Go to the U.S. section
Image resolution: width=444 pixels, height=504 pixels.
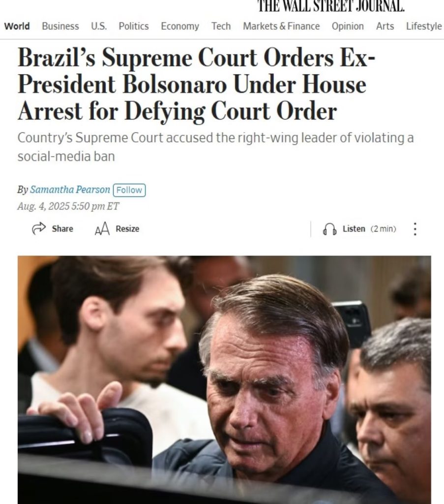99,26
